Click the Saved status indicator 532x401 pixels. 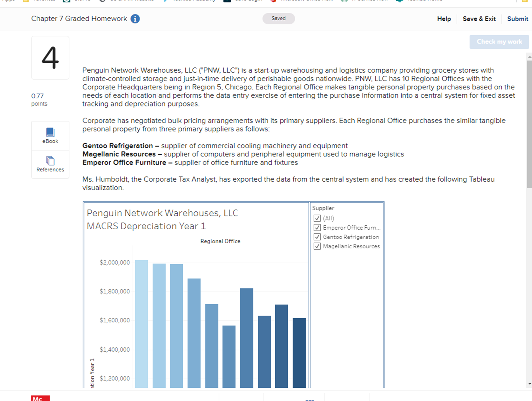(x=279, y=18)
